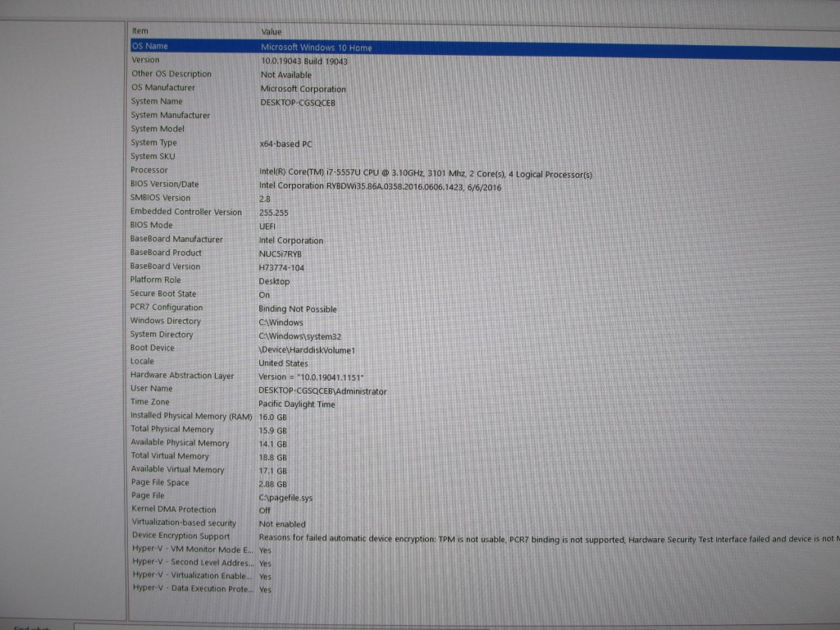Image resolution: width=840 pixels, height=630 pixels.
Task: Select the Time Zone item
Action: point(150,402)
